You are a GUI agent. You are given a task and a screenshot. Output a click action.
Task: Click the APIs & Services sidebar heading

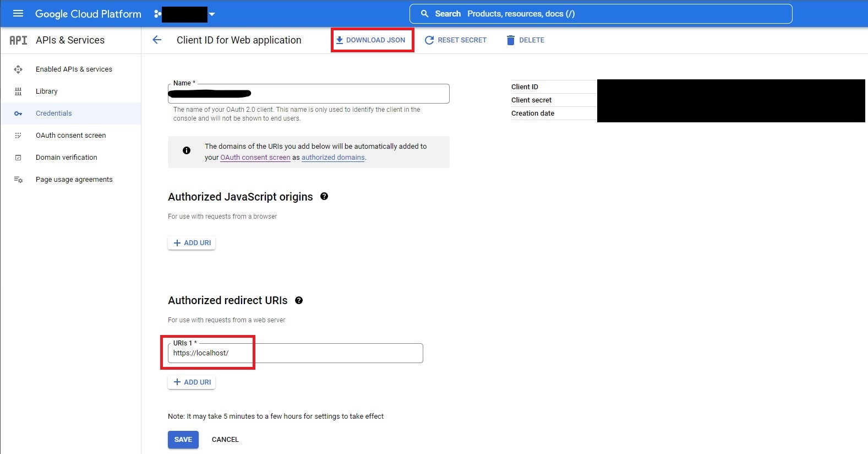pyautogui.click(x=70, y=40)
